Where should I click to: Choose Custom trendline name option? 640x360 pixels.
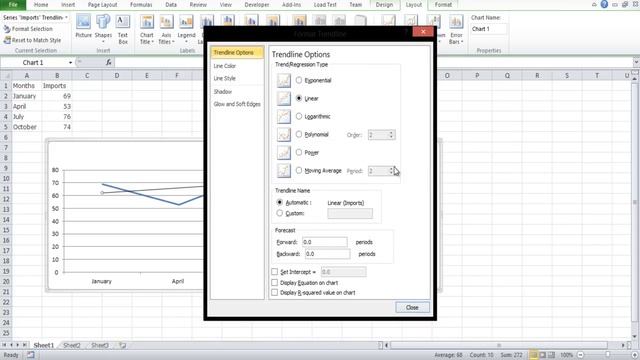(280, 213)
